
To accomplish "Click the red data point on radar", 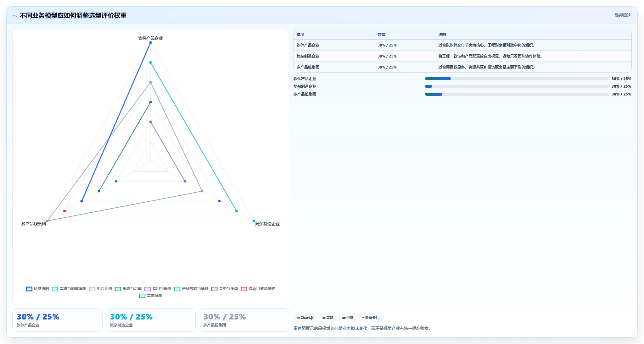I will coord(64,211).
